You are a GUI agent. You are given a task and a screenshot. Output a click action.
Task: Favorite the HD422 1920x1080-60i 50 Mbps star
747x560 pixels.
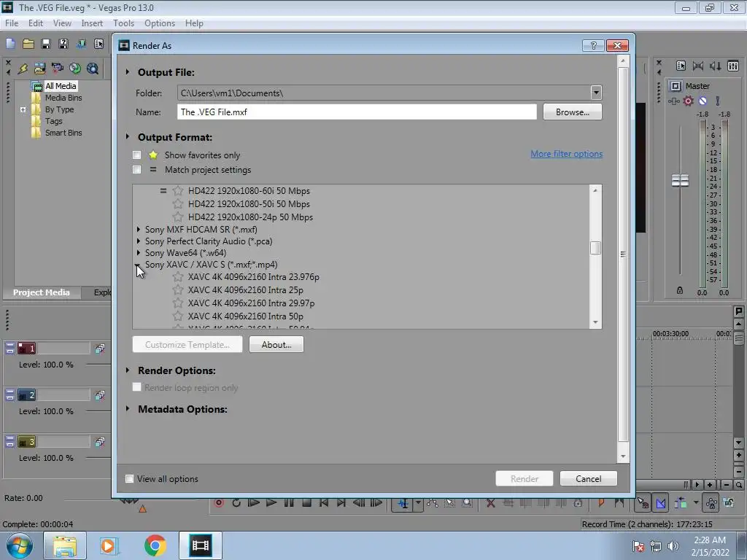click(178, 190)
